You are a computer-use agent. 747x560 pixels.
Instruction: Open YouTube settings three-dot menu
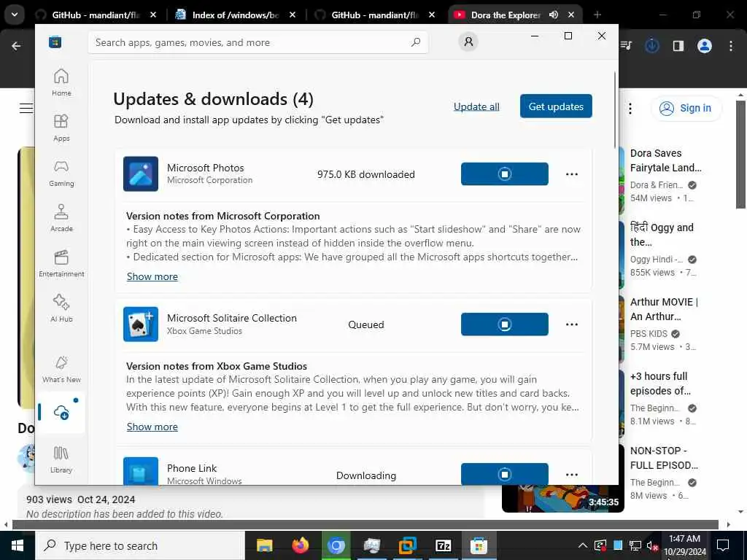point(630,109)
